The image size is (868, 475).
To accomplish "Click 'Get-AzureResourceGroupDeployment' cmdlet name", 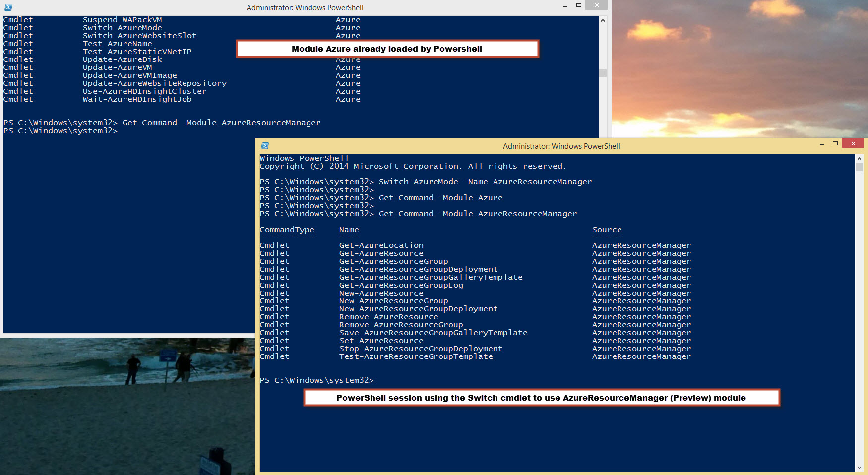I will (419, 269).
